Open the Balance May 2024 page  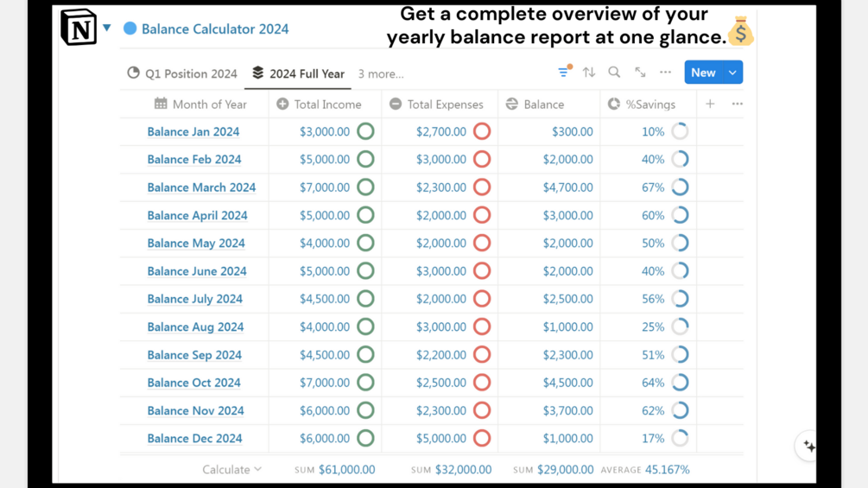click(x=196, y=243)
